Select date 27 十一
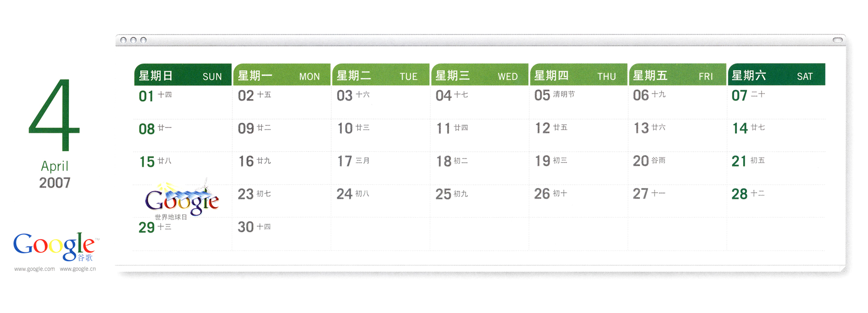This screenshot has width=868, height=313. click(x=650, y=193)
